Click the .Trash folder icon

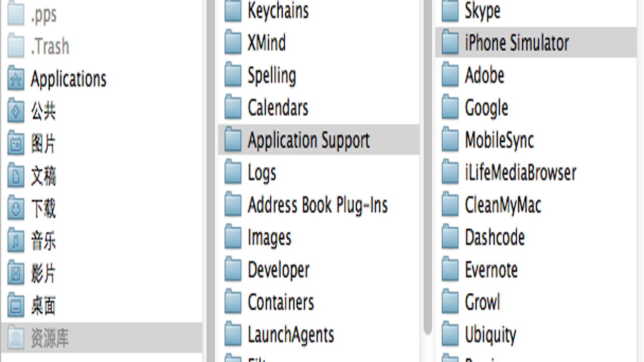pyautogui.click(x=16, y=47)
